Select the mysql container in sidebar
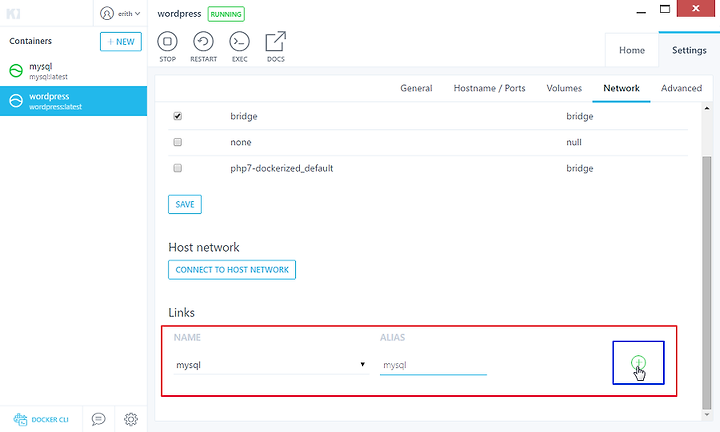The height and width of the screenshot is (432, 720). 73,71
